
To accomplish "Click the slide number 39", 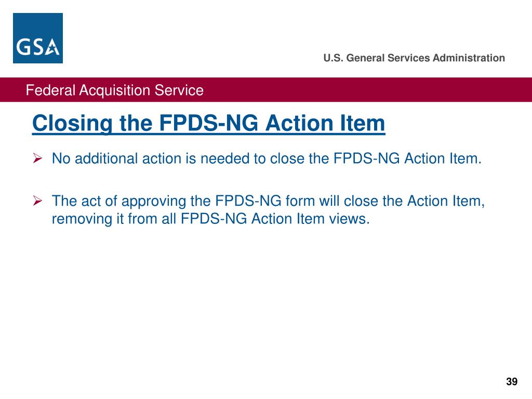I will point(512,381).
